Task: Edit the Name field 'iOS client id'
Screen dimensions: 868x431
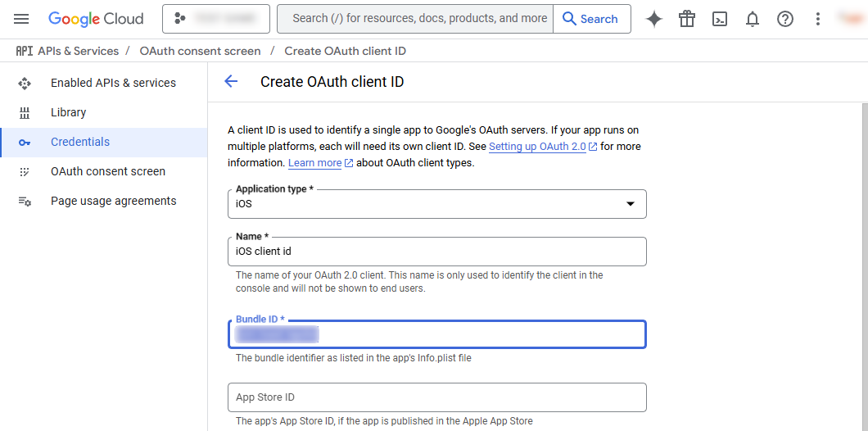Action: [x=437, y=252]
